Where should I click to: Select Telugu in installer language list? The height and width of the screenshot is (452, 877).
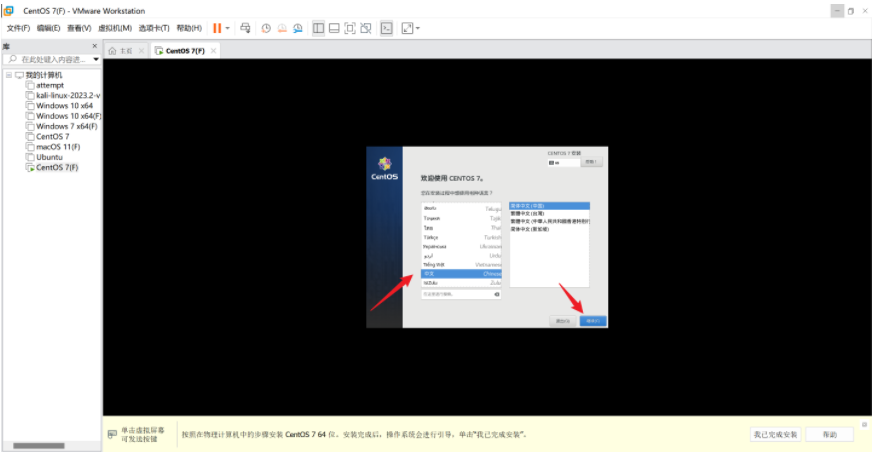click(x=461, y=208)
